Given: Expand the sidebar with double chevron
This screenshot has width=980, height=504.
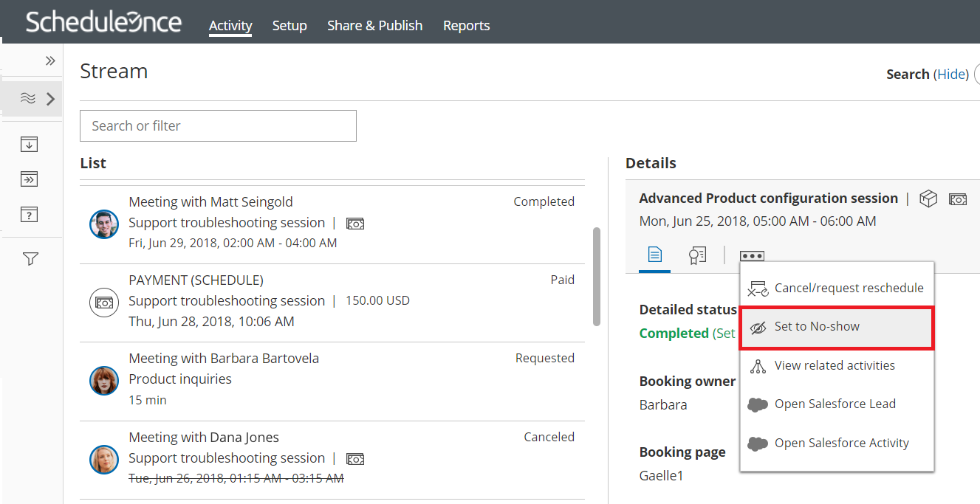Looking at the screenshot, I should 50,61.
